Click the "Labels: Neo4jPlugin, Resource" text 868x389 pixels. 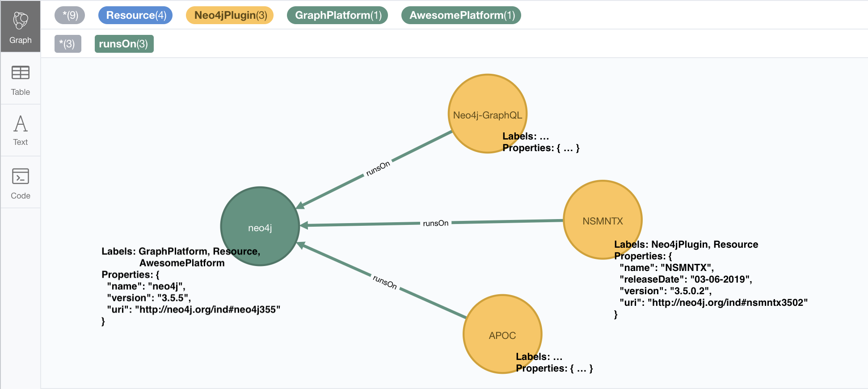click(686, 245)
